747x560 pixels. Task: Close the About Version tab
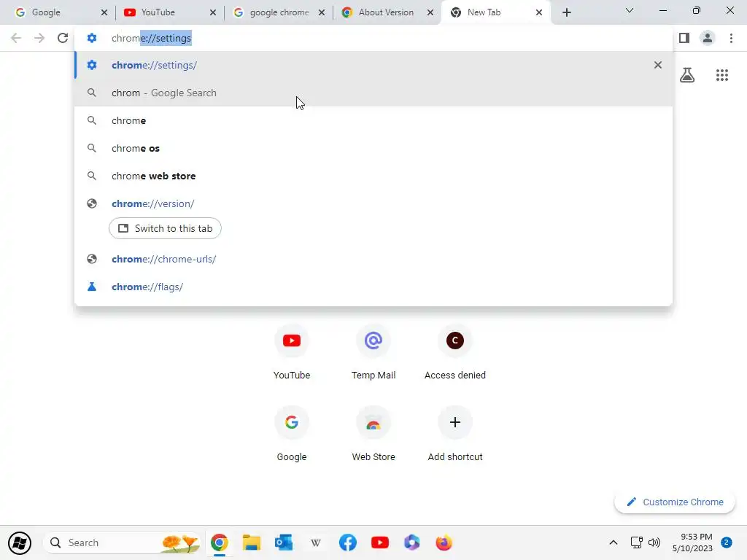click(x=430, y=12)
